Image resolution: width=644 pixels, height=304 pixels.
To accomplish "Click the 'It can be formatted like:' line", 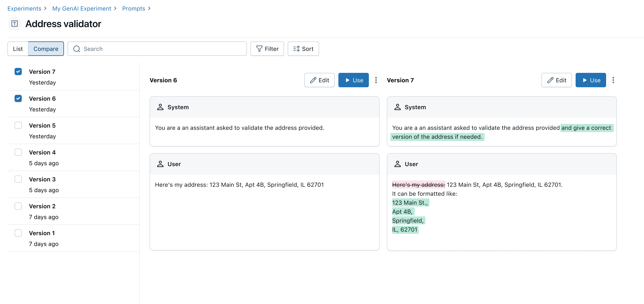I will 424,194.
